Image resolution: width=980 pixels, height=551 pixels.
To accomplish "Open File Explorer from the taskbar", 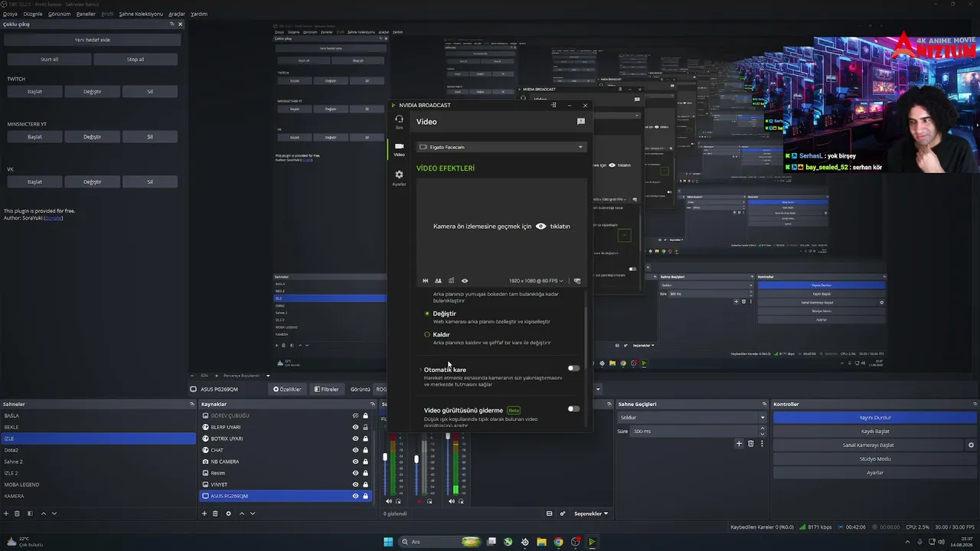I will click(x=541, y=542).
